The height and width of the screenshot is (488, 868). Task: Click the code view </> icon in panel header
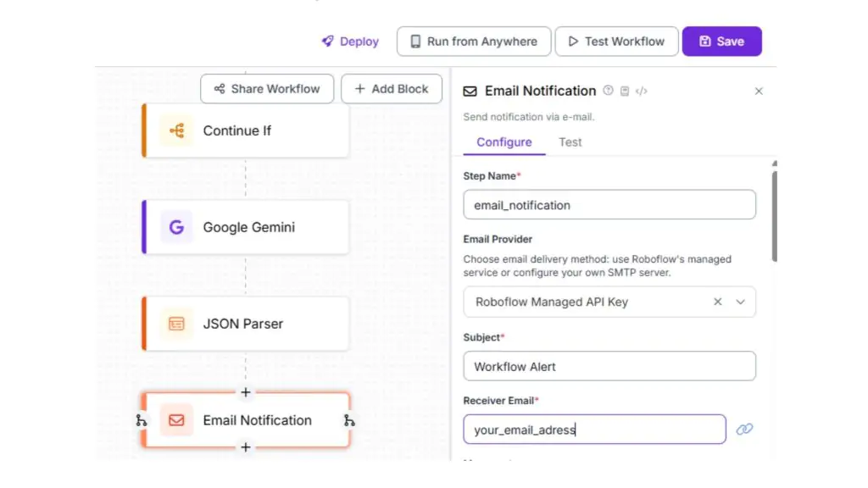point(641,91)
